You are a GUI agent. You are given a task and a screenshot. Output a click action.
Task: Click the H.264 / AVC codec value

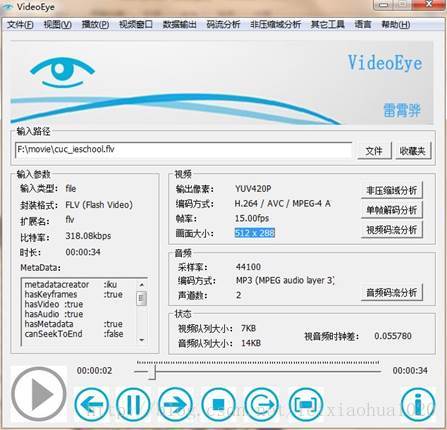tap(282, 204)
